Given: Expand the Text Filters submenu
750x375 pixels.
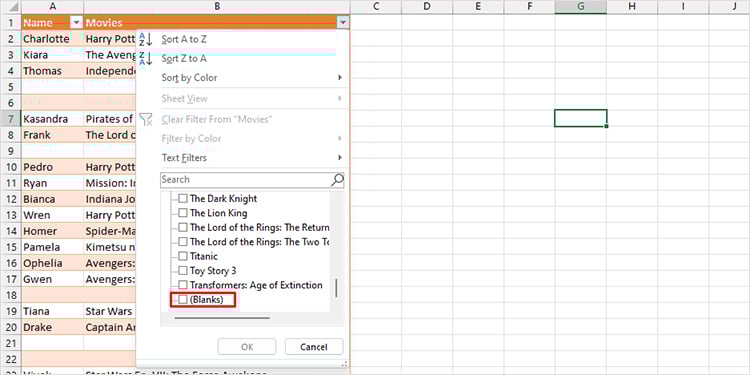Looking at the screenshot, I should pyautogui.click(x=340, y=157).
